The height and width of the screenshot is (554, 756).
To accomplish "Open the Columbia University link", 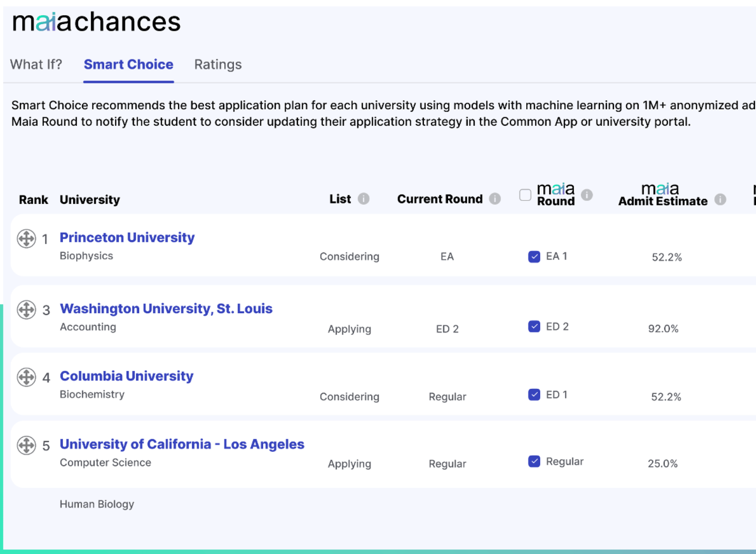I will pos(127,376).
